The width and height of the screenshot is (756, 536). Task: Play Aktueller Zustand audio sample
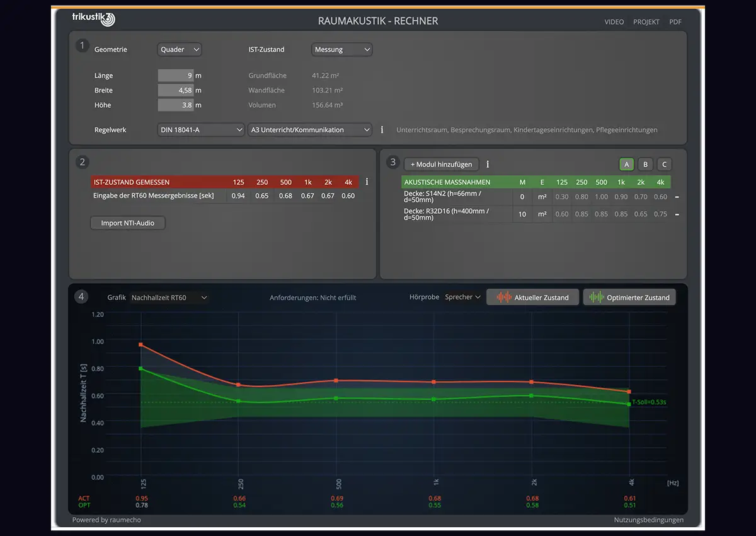532,297
